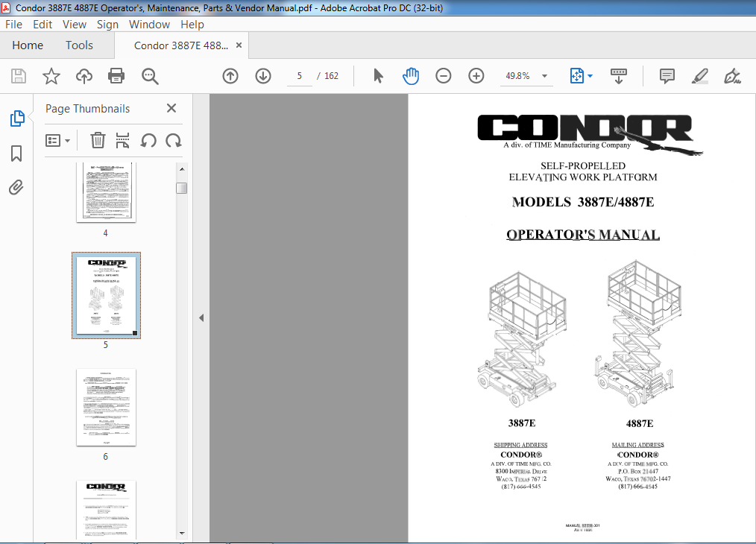Open the Sign menu
The height and width of the screenshot is (544, 756).
107,24
